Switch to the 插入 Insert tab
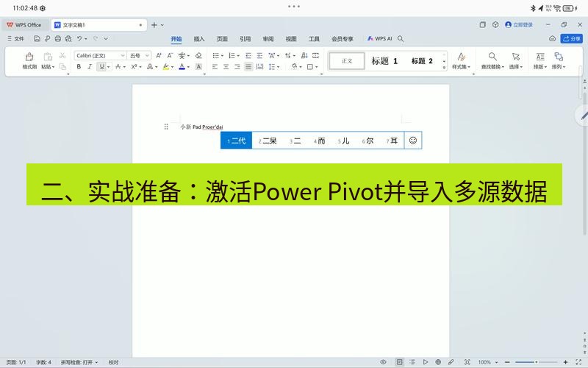The width and height of the screenshot is (588, 368). pyautogui.click(x=199, y=39)
